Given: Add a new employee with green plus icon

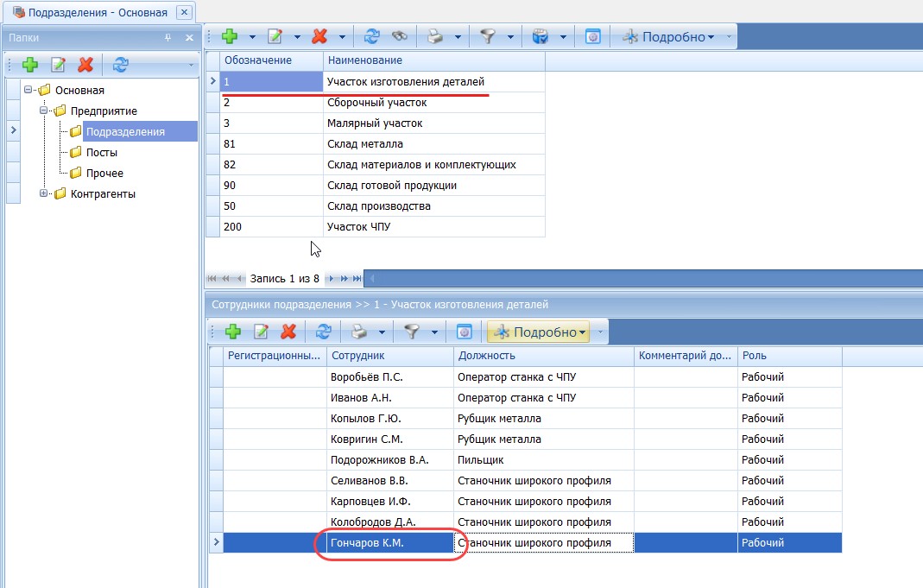Looking at the screenshot, I should pos(233,332).
